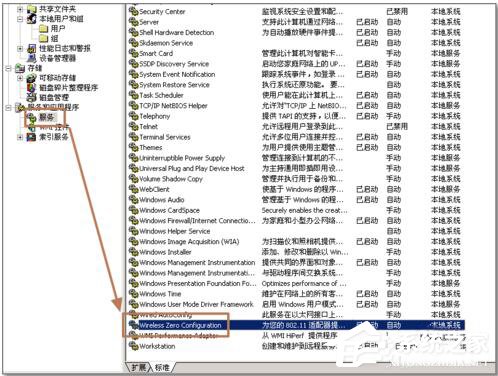
Task: Select the SSDP Discovery Service icon
Action: click(x=133, y=63)
